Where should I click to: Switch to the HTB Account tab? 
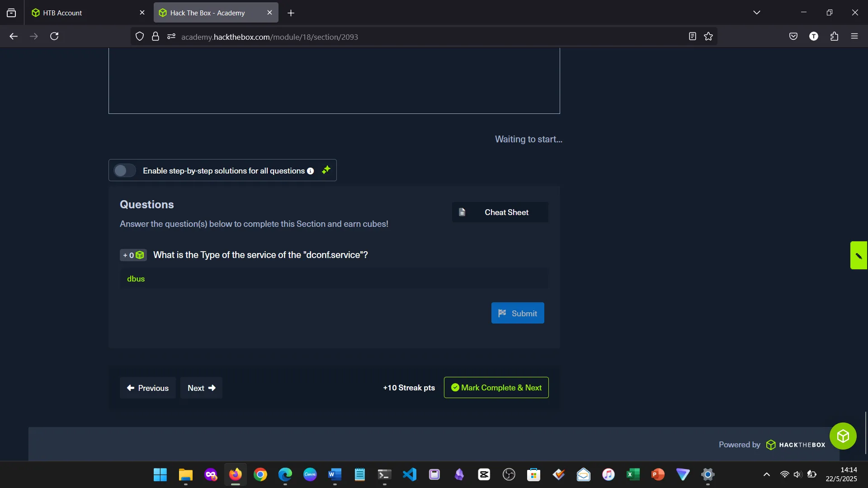point(81,13)
